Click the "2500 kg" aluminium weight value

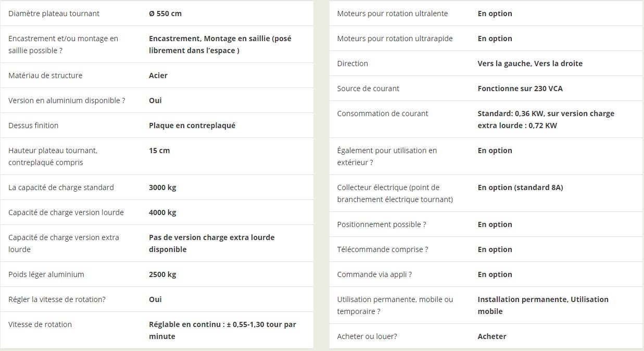pyautogui.click(x=162, y=274)
